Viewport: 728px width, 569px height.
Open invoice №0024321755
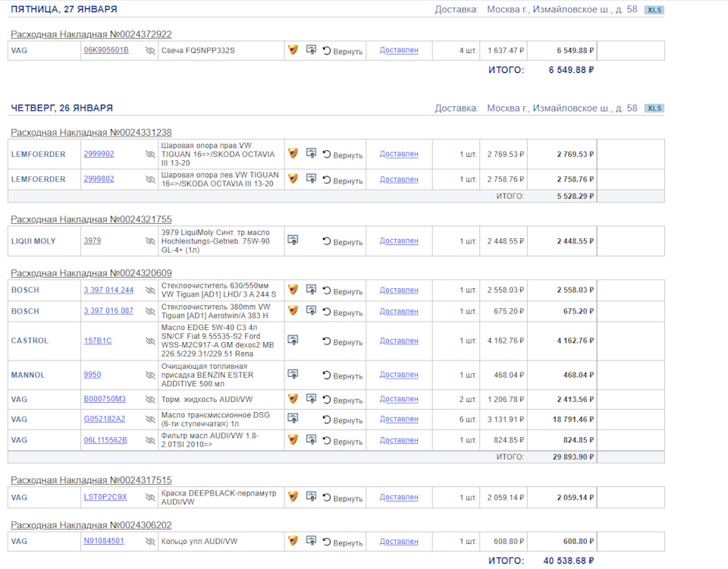pyautogui.click(x=91, y=219)
